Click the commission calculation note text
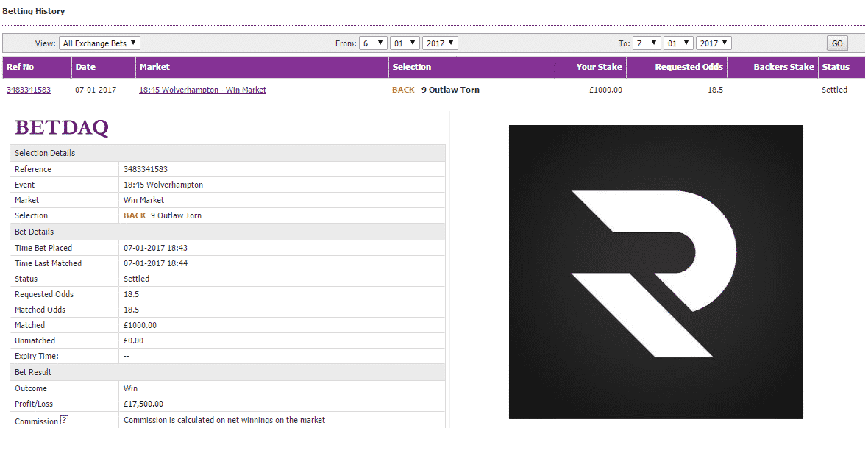The image size is (868, 453). [224, 420]
